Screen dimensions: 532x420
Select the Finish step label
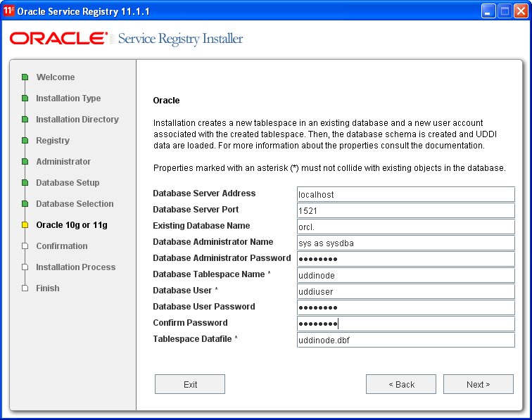coord(48,288)
